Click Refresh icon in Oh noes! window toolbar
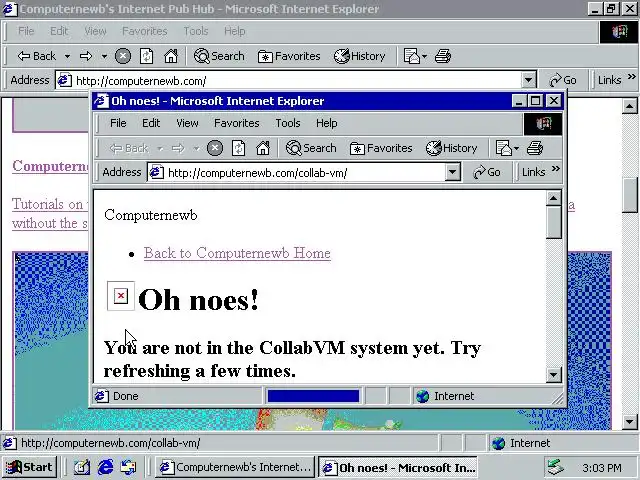This screenshot has height=480, width=640. point(238,148)
